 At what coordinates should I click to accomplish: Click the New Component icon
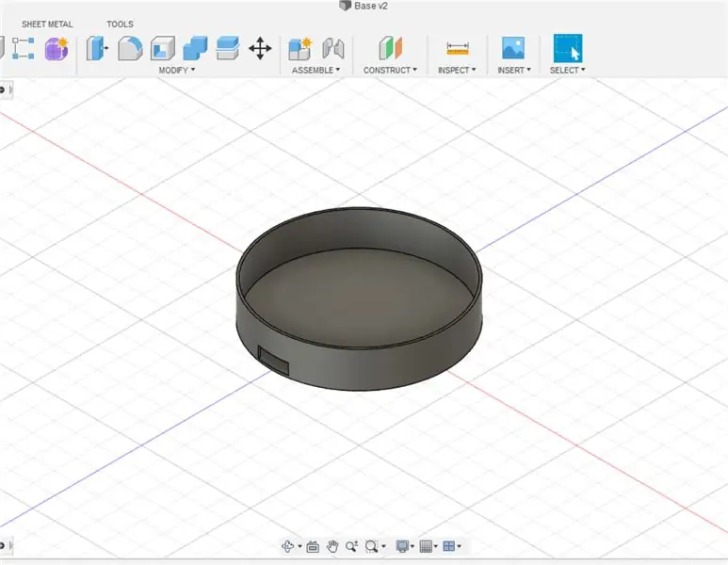299,49
